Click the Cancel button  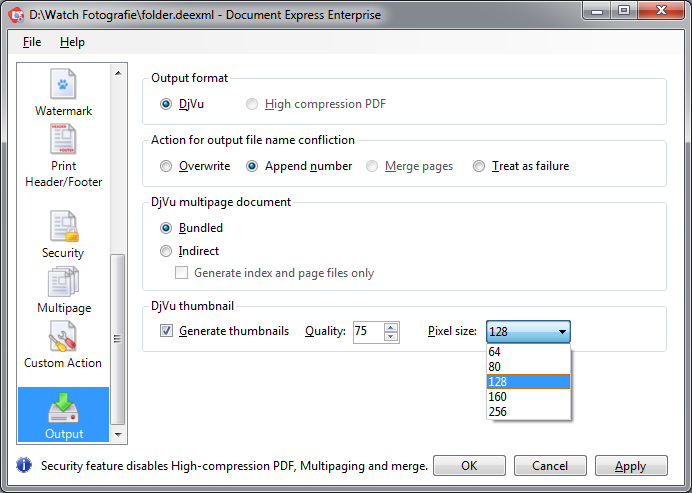pyautogui.click(x=550, y=466)
